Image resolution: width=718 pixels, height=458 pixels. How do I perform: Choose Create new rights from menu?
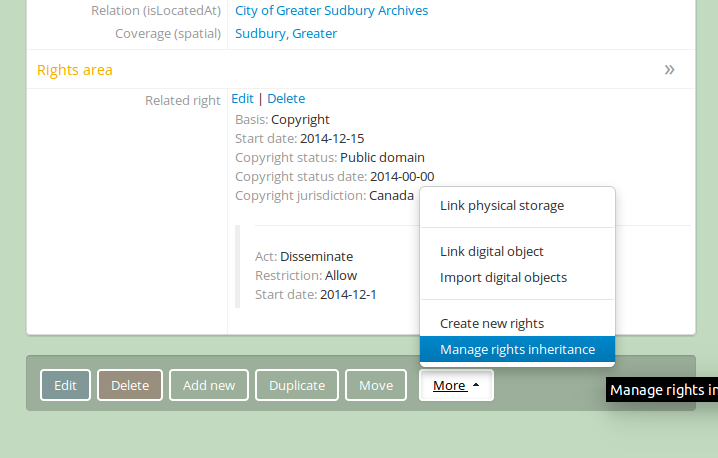pos(492,324)
